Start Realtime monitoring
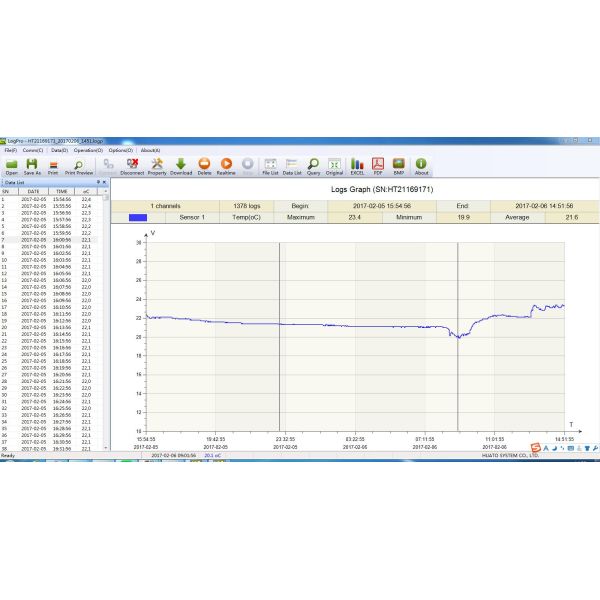This screenshot has height=600, width=600. (226, 164)
